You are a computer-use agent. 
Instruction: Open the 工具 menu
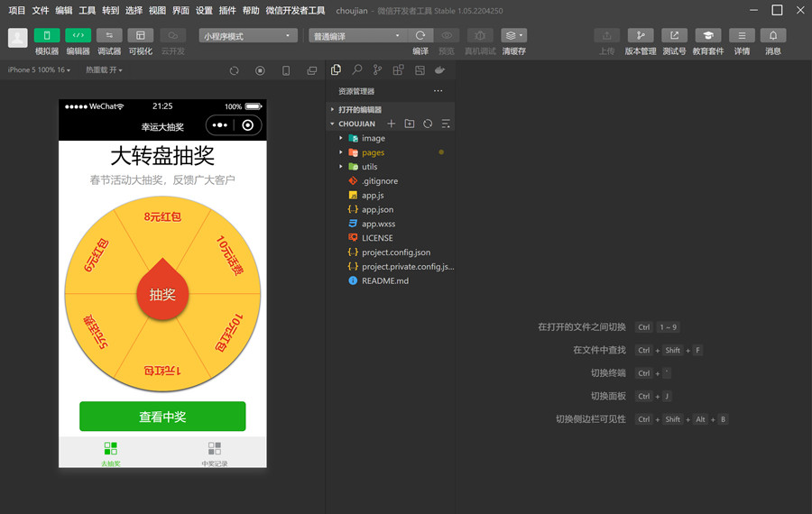pos(87,10)
